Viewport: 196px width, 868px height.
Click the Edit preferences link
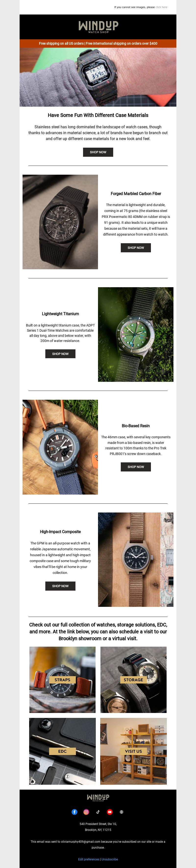point(89,859)
